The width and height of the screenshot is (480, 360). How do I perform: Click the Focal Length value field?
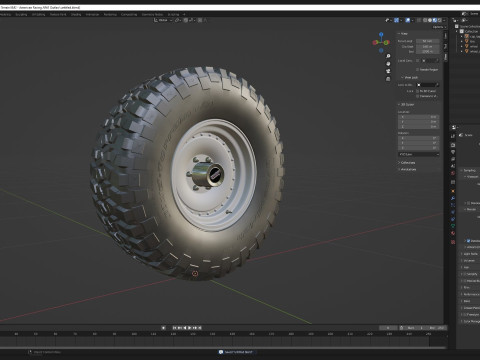pos(428,41)
